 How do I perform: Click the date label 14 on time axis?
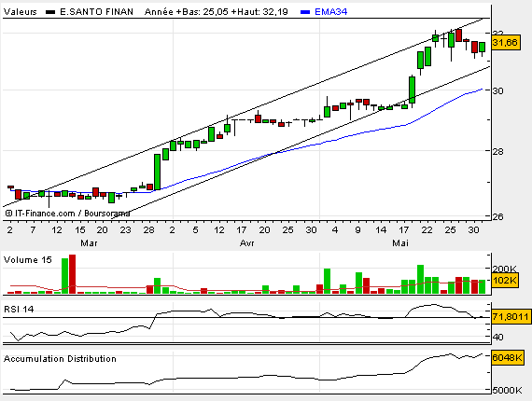coord(381,229)
